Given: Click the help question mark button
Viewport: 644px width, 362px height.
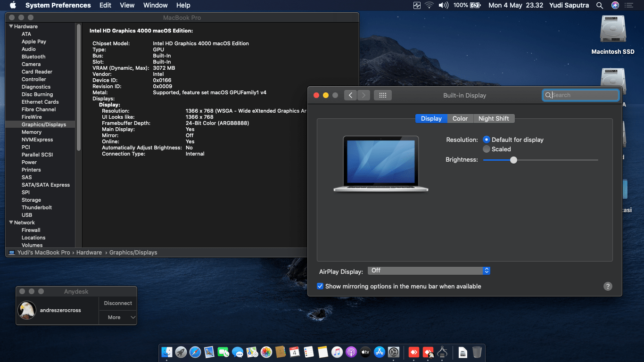Looking at the screenshot, I should click(608, 286).
